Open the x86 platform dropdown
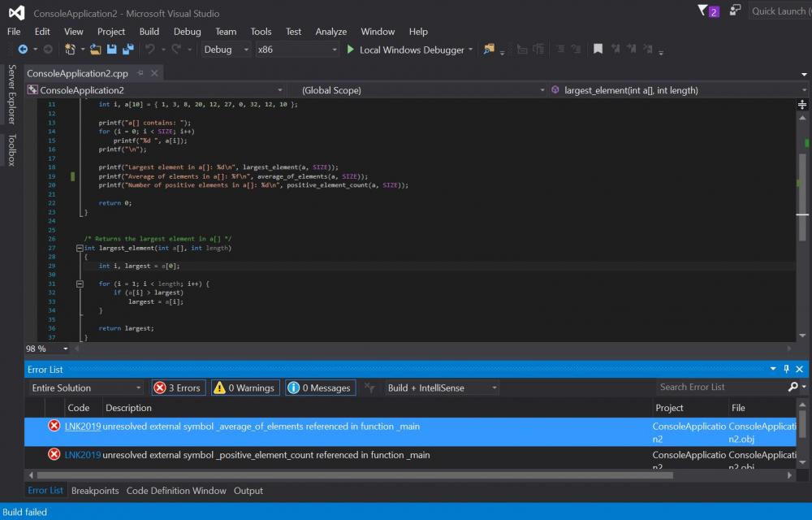Viewport: 812px width, 520px height. click(x=296, y=50)
